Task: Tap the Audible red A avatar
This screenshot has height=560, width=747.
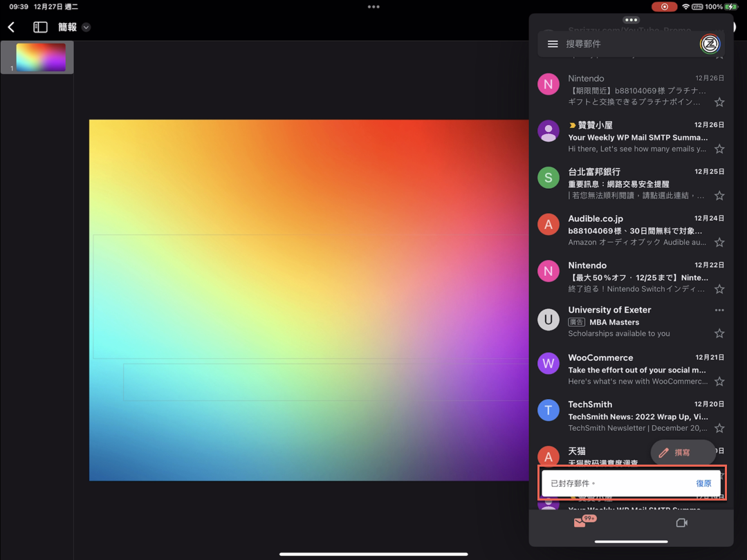Action: pyautogui.click(x=548, y=224)
